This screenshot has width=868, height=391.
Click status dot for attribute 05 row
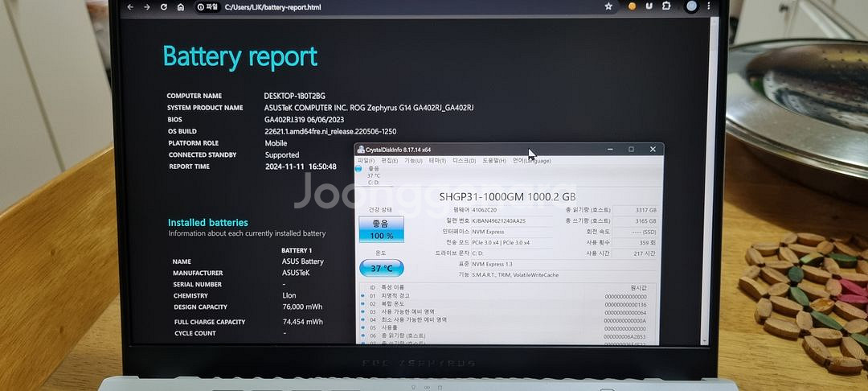(362, 327)
